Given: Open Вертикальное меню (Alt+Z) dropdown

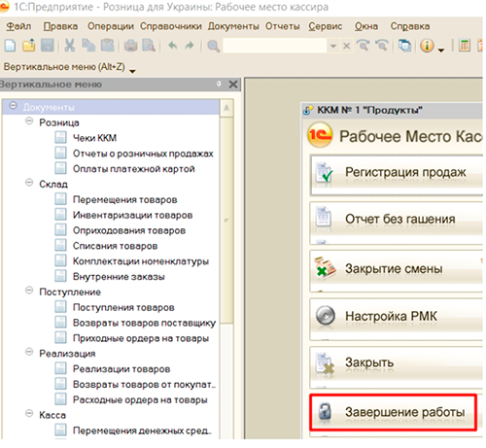Looking at the screenshot, I should [132, 71].
